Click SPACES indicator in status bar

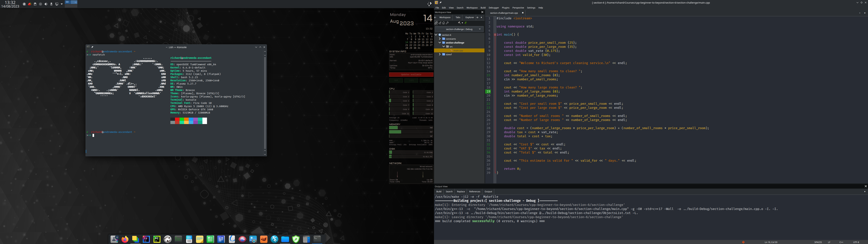[818, 242]
